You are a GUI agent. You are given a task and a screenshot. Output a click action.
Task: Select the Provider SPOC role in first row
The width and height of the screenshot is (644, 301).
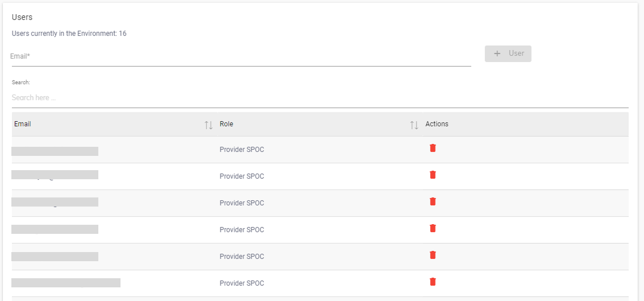pos(242,150)
